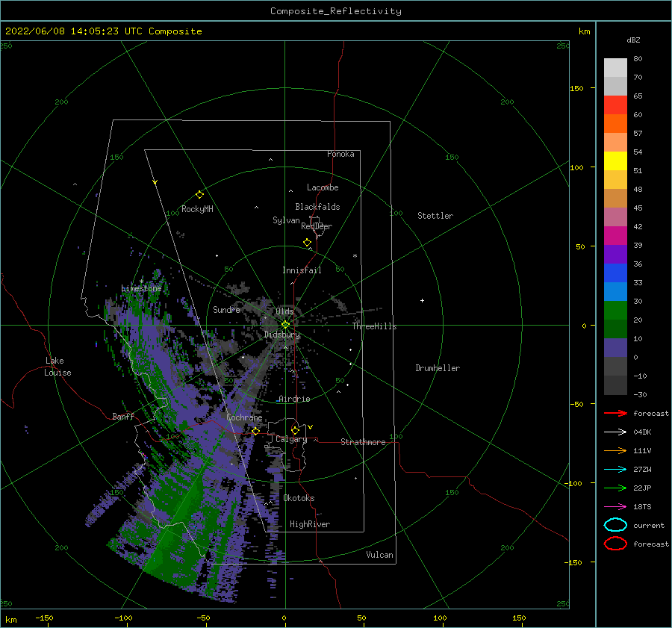Click the Sundre city label
This screenshot has width=672, height=628.
(226, 309)
